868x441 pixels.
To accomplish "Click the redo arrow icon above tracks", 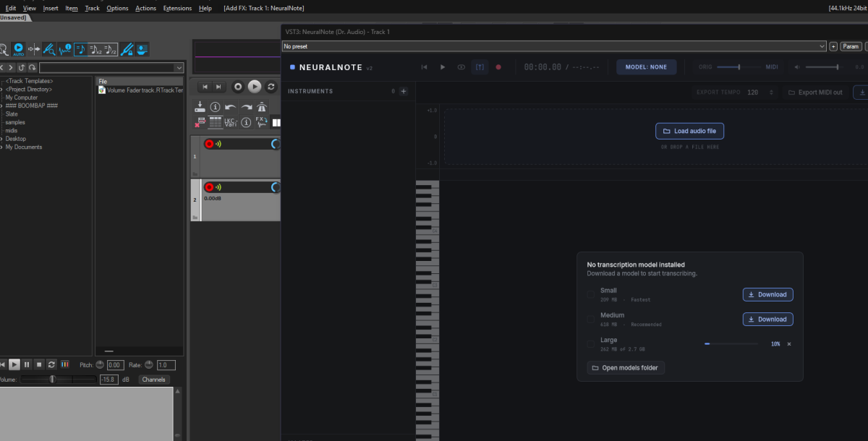I will (246, 107).
